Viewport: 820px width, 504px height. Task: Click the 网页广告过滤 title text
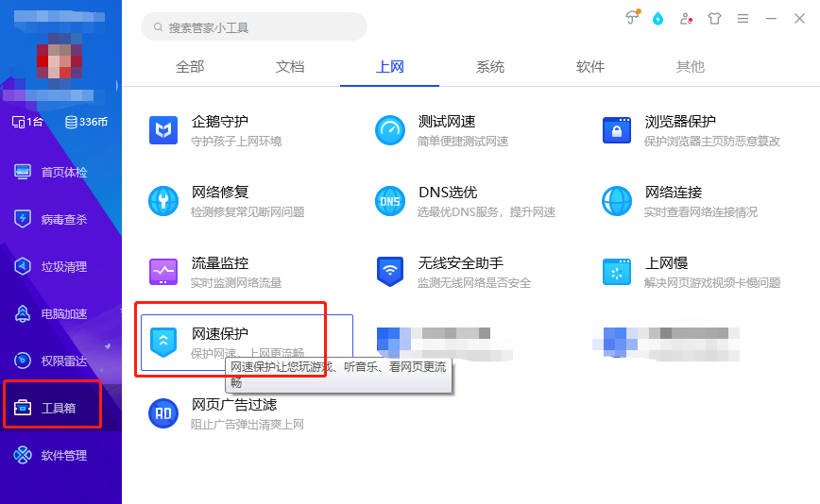click(x=233, y=404)
